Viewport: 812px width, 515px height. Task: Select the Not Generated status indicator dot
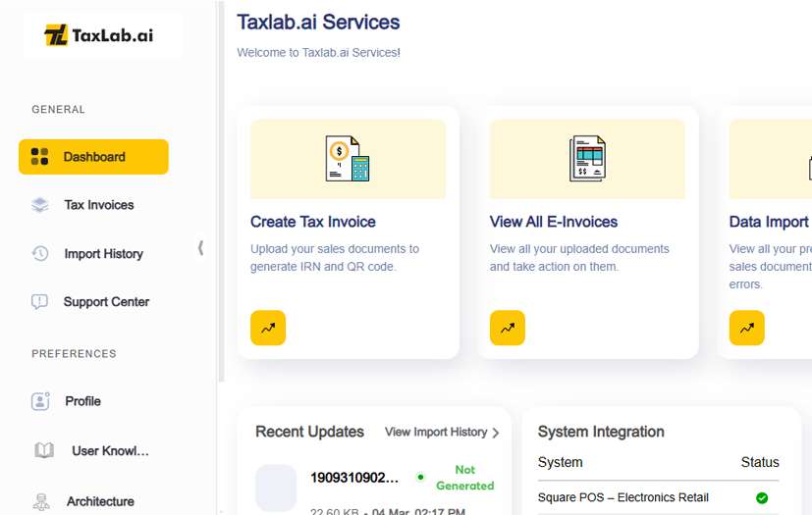(x=420, y=478)
